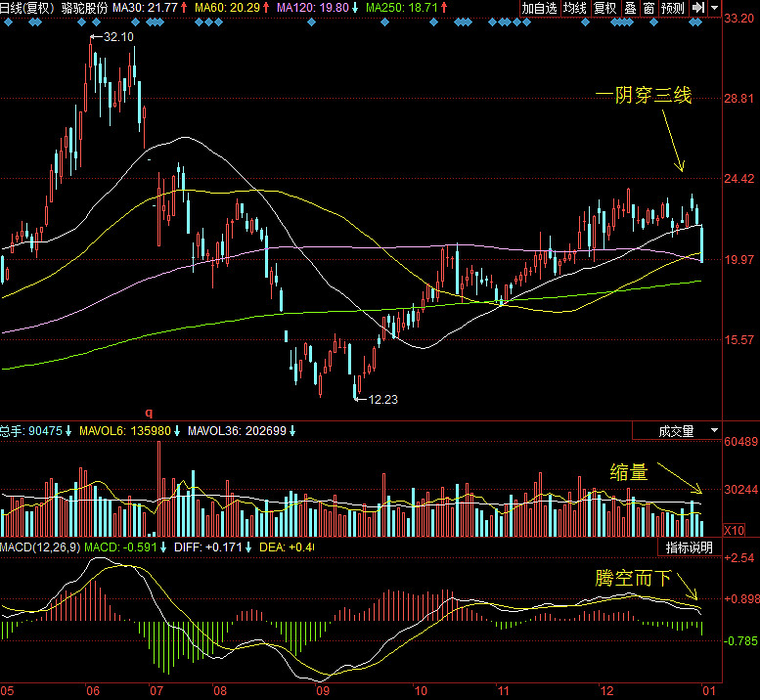Click the 窗 window button
Viewport: 760px width, 700px height.
click(x=648, y=8)
